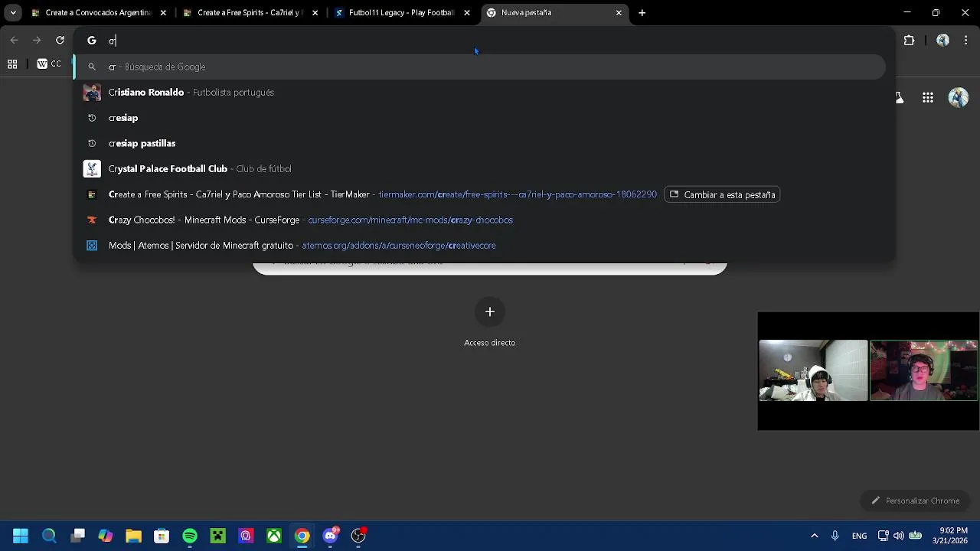Open Xbox app from taskbar
Image resolution: width=980 pixels, height=551 pixels.
coord(274,536)
